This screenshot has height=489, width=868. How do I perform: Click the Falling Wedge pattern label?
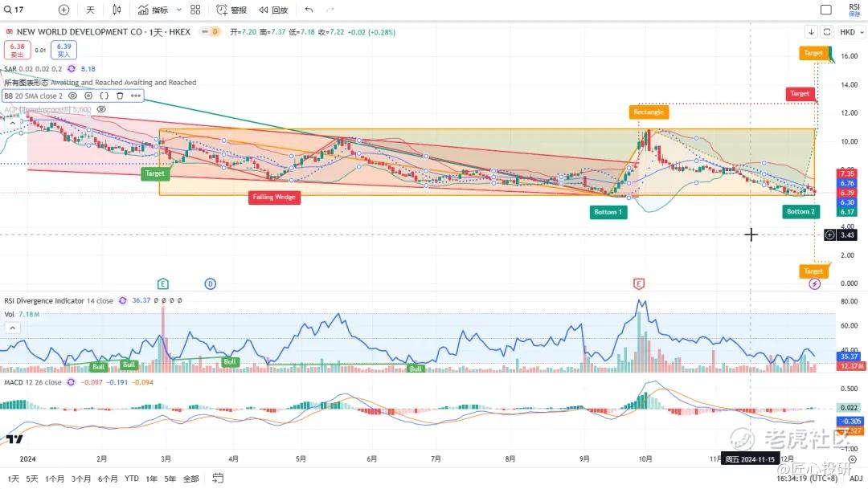click(274, 197)
